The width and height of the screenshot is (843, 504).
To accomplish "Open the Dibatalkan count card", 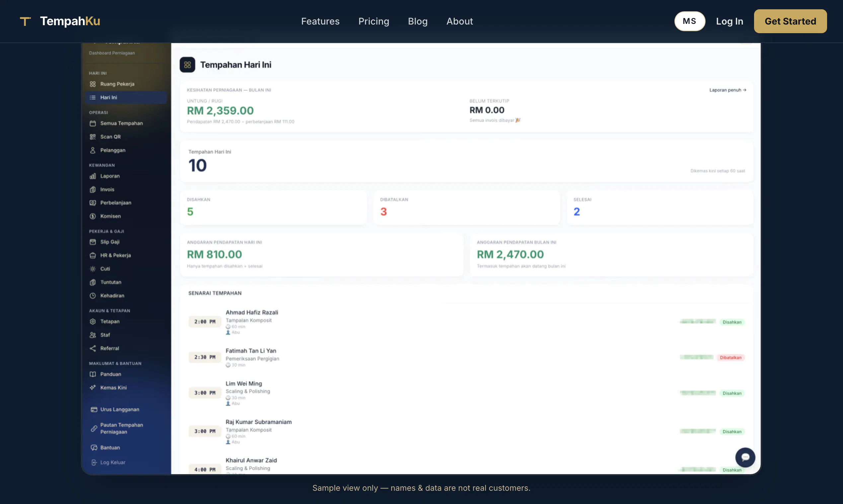I will click(466, 208).
